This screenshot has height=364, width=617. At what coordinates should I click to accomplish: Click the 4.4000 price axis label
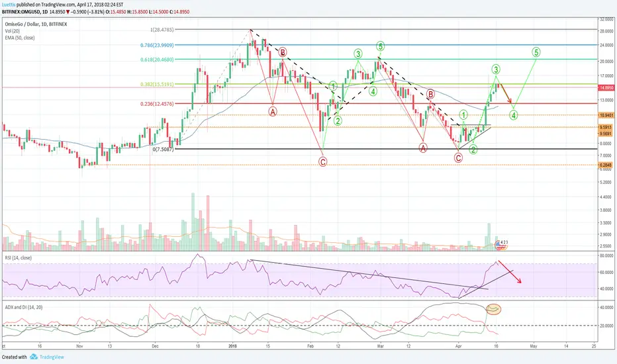[606, 197]
